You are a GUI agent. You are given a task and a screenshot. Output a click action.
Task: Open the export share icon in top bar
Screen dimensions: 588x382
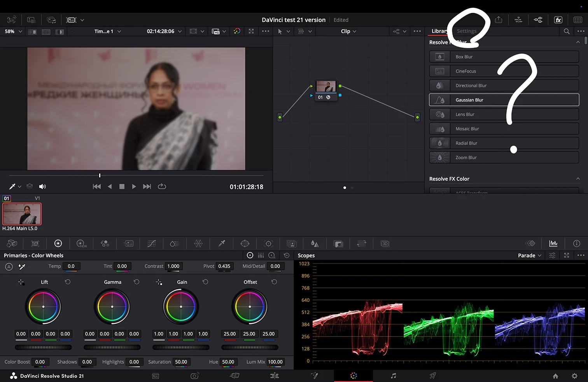click(499, 20)
